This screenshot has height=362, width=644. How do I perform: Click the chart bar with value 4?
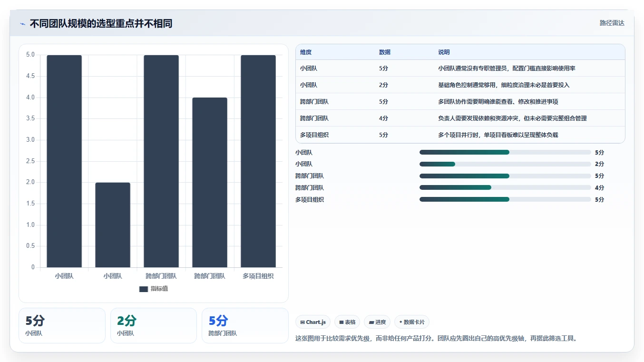[210, 183]
